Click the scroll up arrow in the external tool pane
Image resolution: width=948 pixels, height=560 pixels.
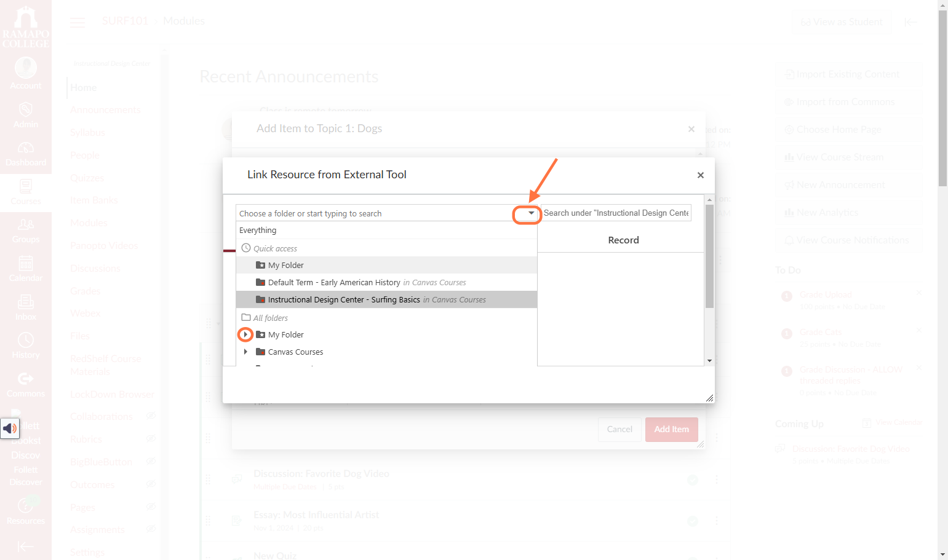click(x=709, y=200)
